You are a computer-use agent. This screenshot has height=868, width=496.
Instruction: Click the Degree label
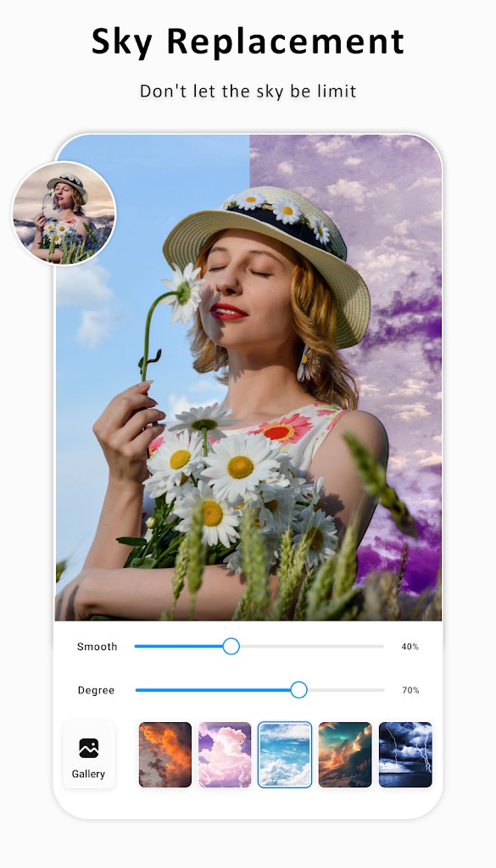[x=97, y=690]
